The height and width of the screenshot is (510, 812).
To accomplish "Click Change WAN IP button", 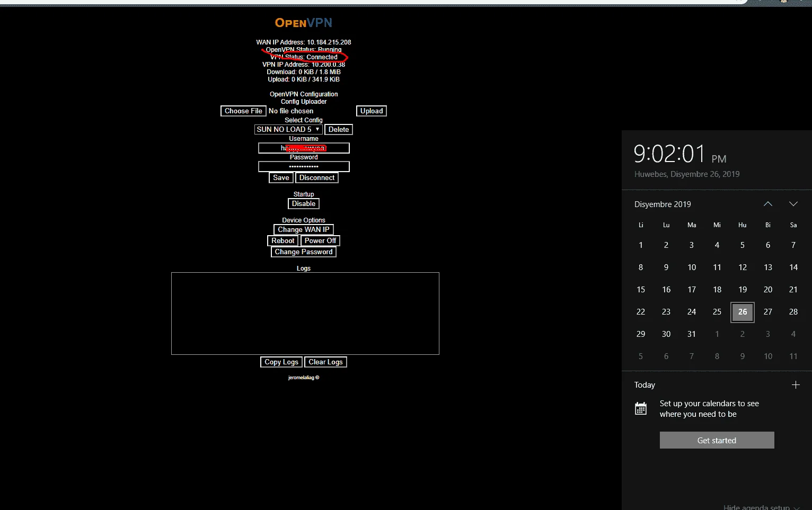I will coord(304,229).
